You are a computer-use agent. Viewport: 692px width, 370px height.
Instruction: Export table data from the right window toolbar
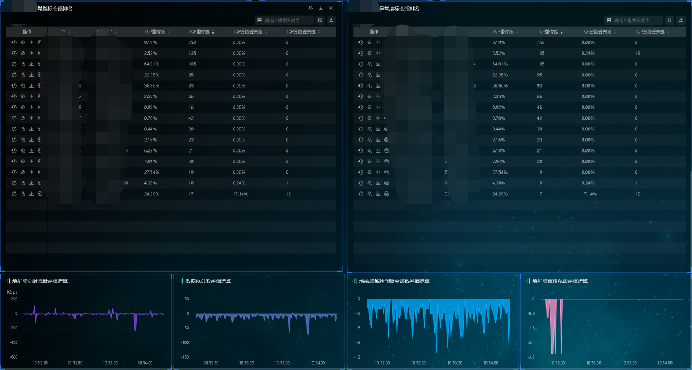pyautogui.click(x=681, y=20)
